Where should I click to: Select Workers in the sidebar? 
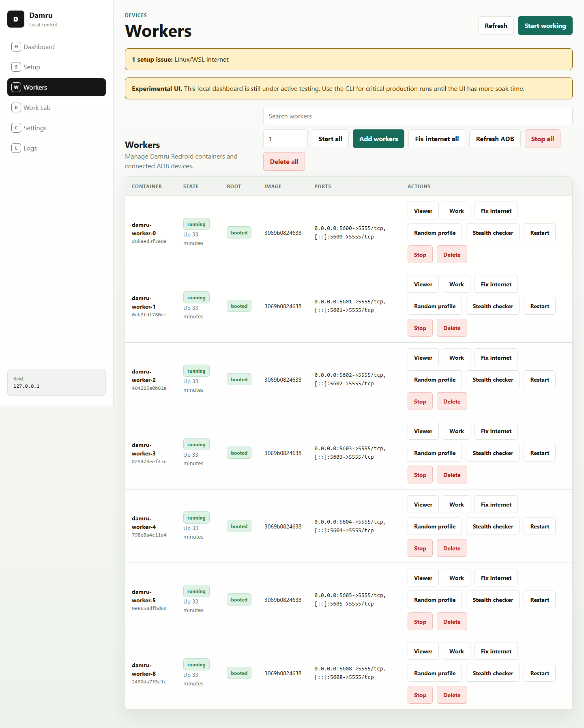point(56,87)
